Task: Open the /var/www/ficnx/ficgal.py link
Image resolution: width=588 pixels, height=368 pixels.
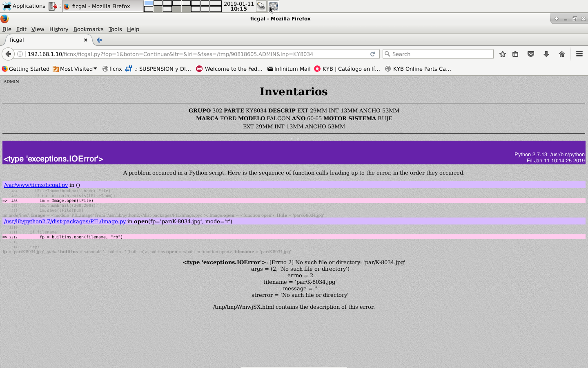Action: click(x=36, y=185)
